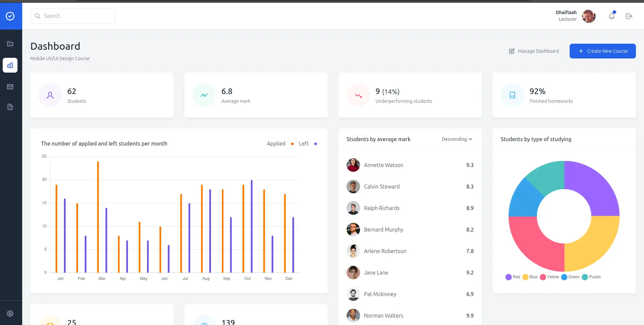Viewport: 644px width, 325px height.
Task: Click the 6.8 Average mark value
Action: point(227,91)
